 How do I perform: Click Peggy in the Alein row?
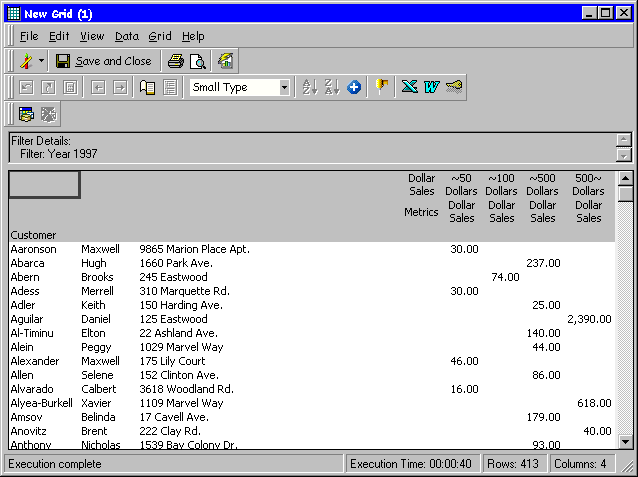point(96,347)
